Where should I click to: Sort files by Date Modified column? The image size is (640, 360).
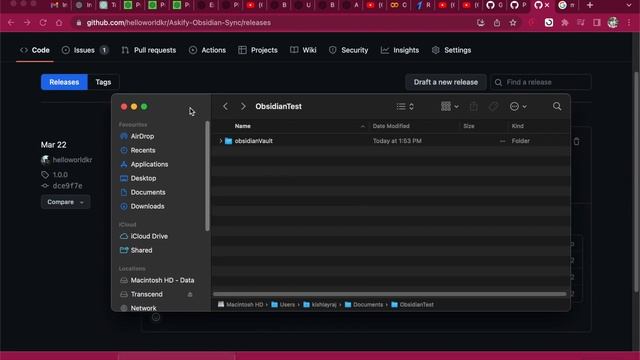[x=391, y=126]
